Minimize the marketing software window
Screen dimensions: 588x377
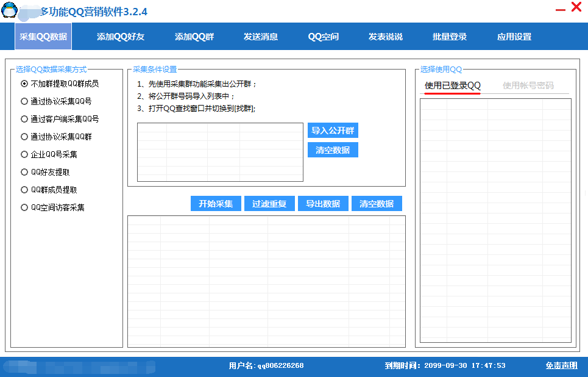tap(560, 10)
